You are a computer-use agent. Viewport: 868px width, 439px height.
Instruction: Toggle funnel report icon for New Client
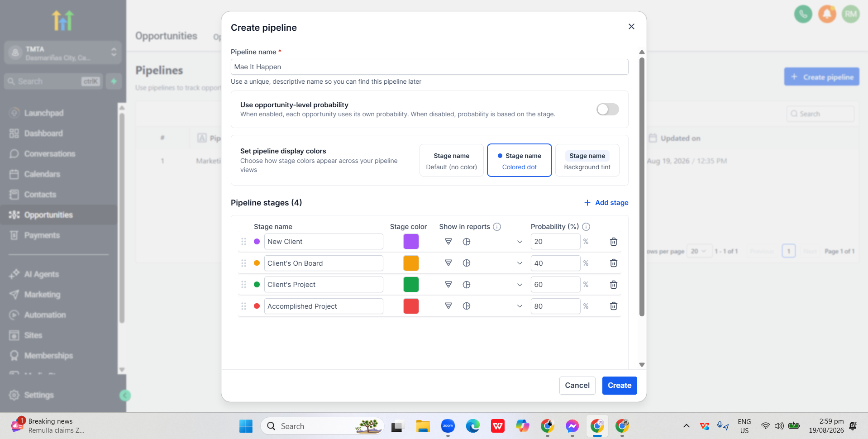coord(448,242)
